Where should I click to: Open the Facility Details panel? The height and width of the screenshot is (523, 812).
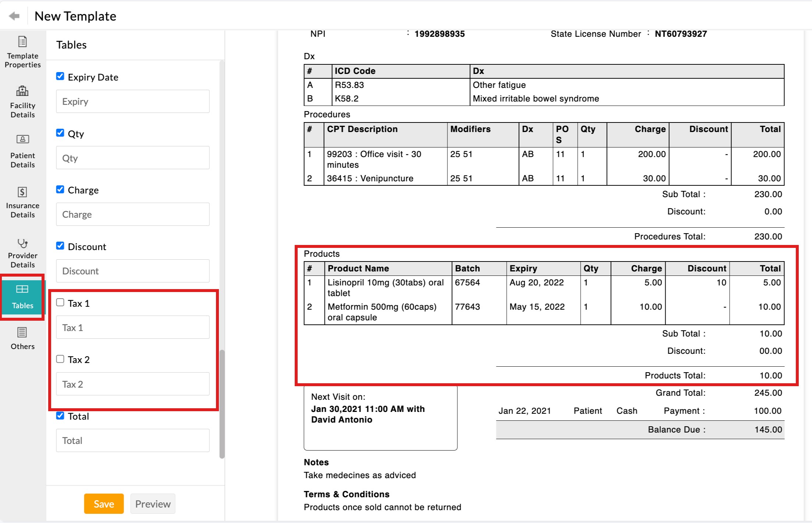click(22, 101)
